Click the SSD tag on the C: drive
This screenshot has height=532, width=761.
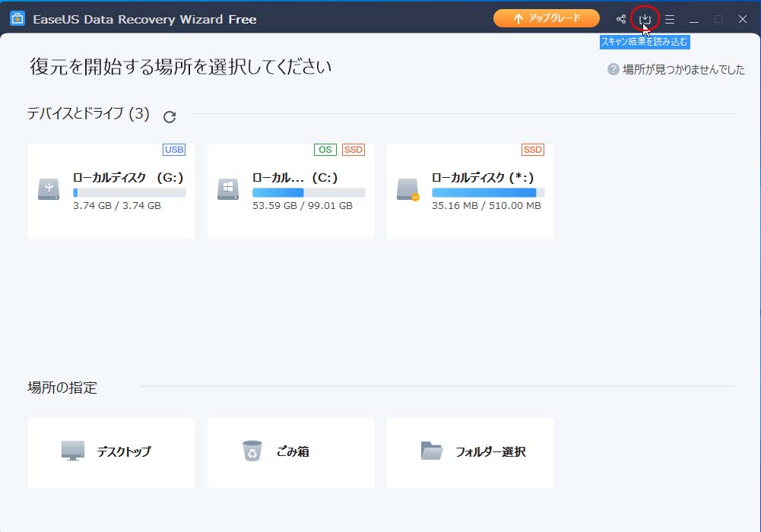353,150
